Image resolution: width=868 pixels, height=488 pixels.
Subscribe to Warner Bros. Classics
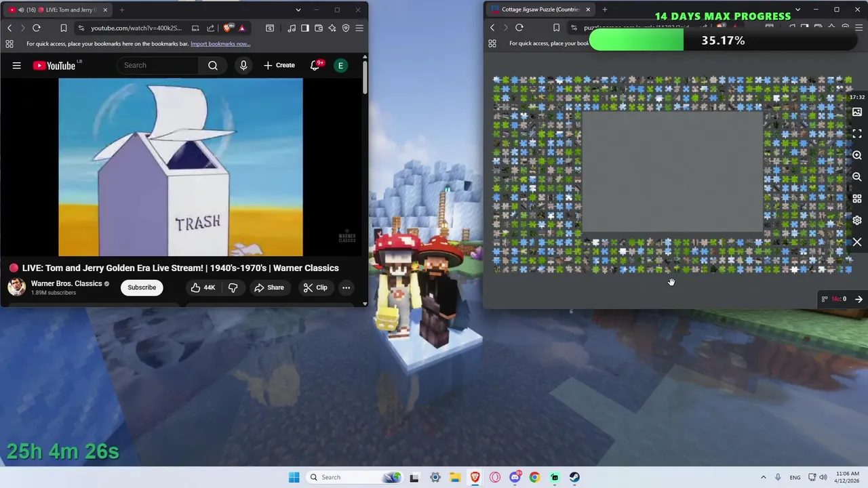142,287
